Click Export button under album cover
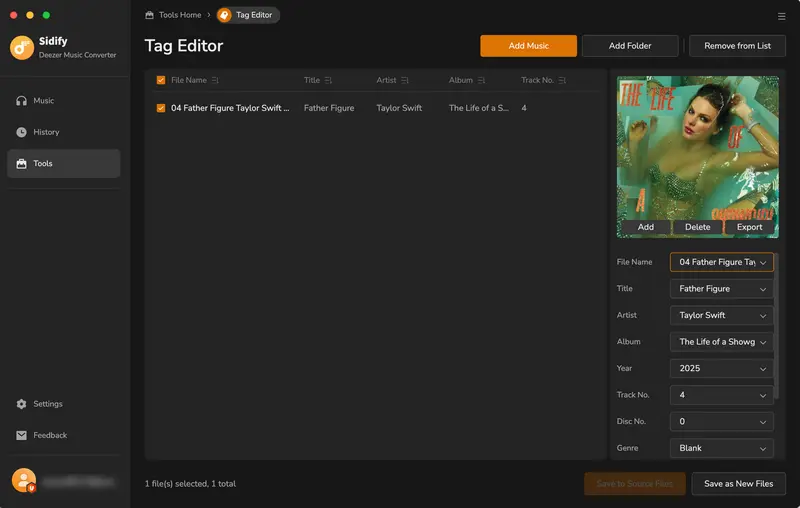This screenshot has height=508, width=800. tap(749, 227)
